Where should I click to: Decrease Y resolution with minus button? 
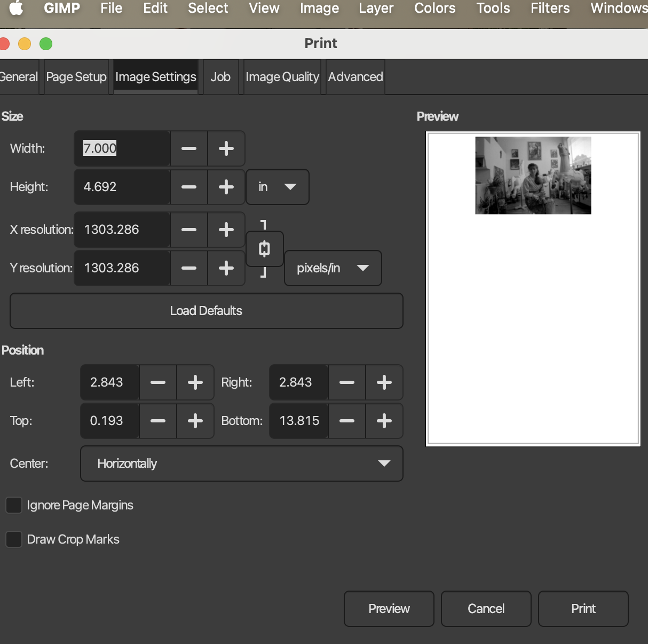pos(189,268)
